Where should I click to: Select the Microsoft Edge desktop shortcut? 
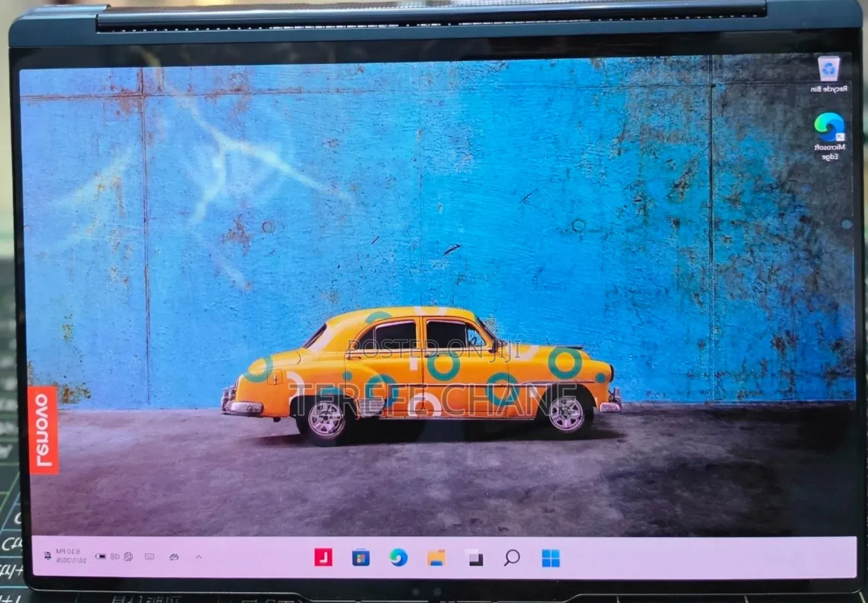click(x=829, y=136)
